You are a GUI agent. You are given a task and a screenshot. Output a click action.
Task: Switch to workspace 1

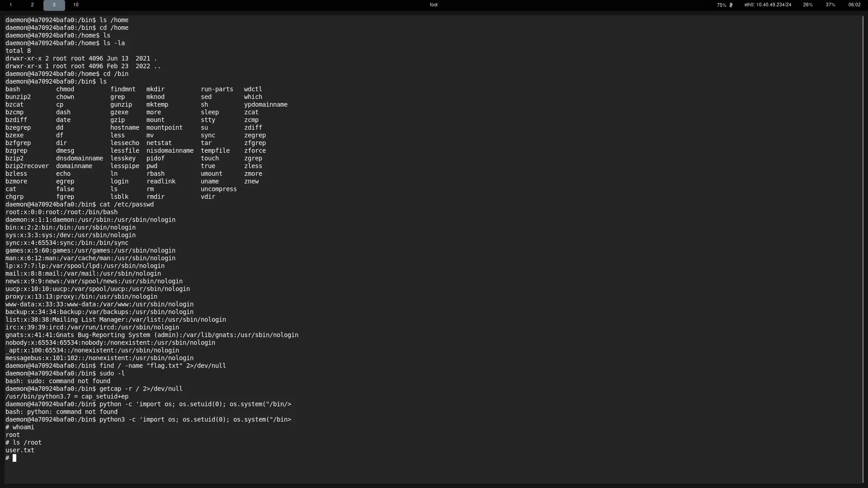tap(10, 5)
